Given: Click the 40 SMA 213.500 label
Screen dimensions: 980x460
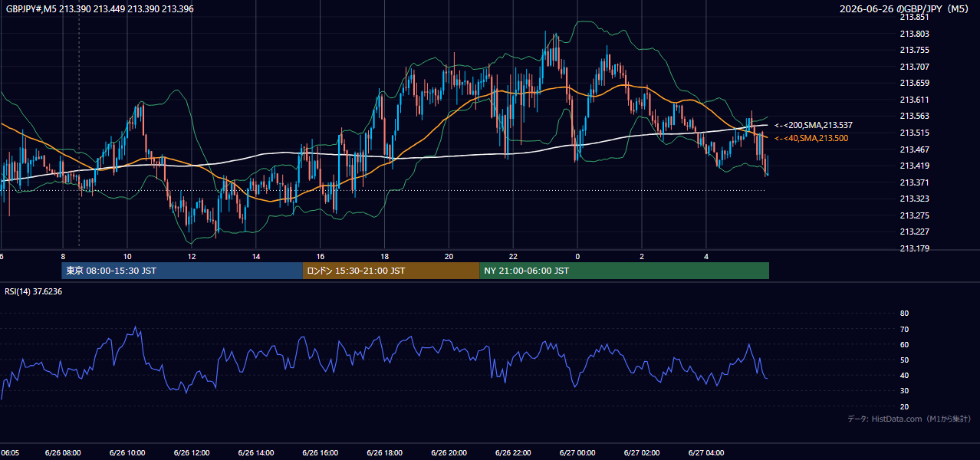Looking at the screenshot, I should pyautogui.click(x=811, y=138).
